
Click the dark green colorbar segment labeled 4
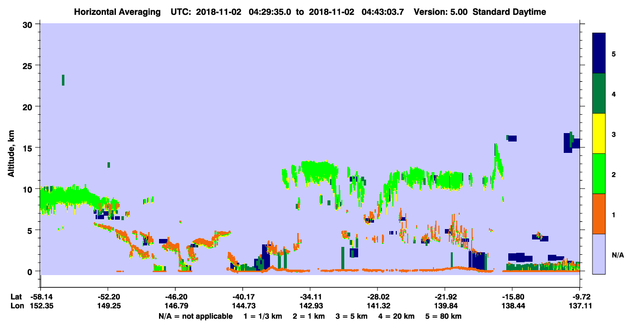click(x=599, y=94)
